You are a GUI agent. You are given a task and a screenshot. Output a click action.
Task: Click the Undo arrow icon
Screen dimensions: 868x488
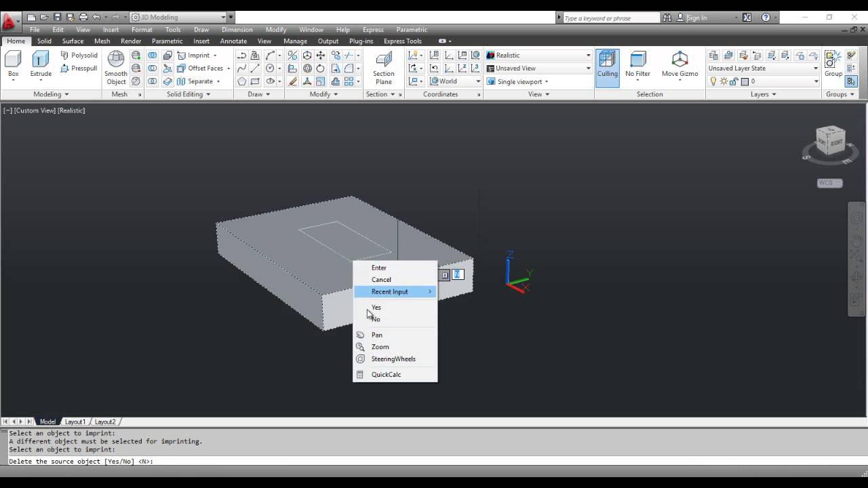pos(96,17)
